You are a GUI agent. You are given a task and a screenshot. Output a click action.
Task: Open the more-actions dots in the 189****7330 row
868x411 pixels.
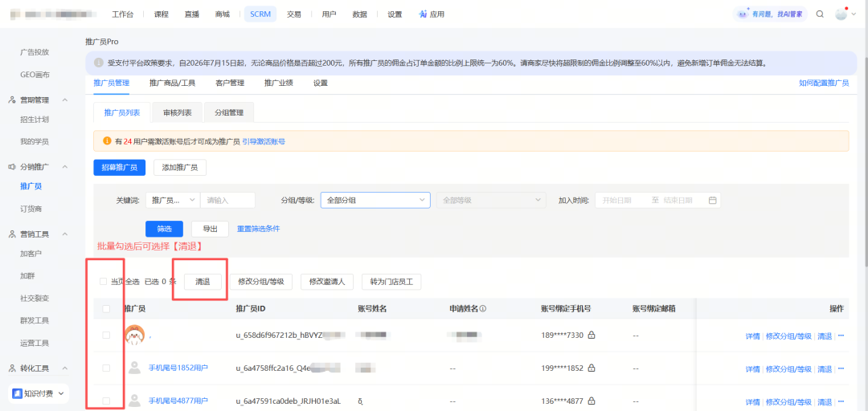click(841, 336)
